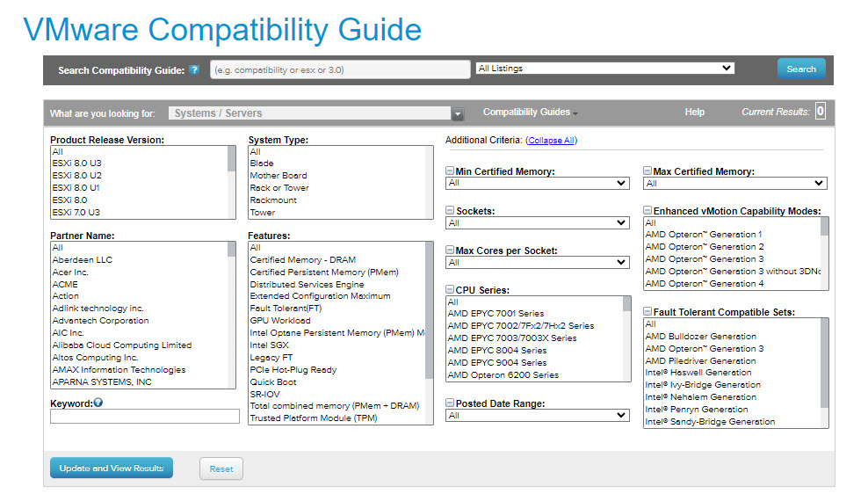Open the Posted Date Range dropdown
The width and height of the screenshot is (868, 494).
pyautogui.click(x=537, y=416)
